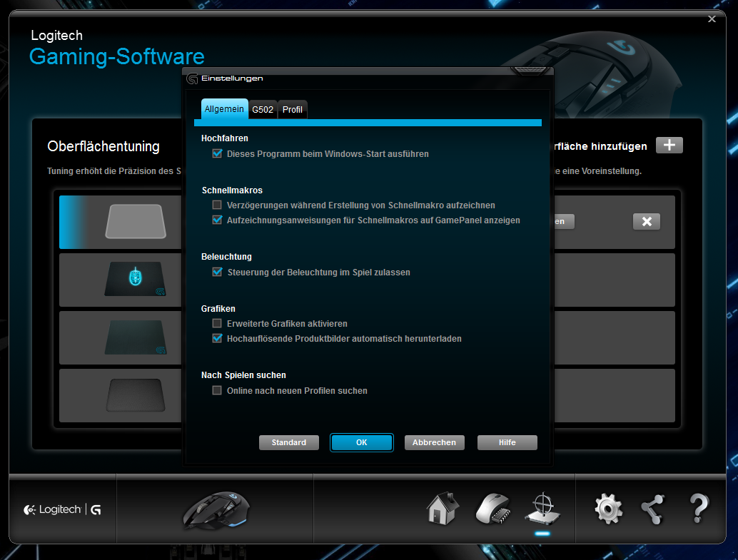Confirm settings with OK button
738x560 pixels.
click(x=361, y=442)
